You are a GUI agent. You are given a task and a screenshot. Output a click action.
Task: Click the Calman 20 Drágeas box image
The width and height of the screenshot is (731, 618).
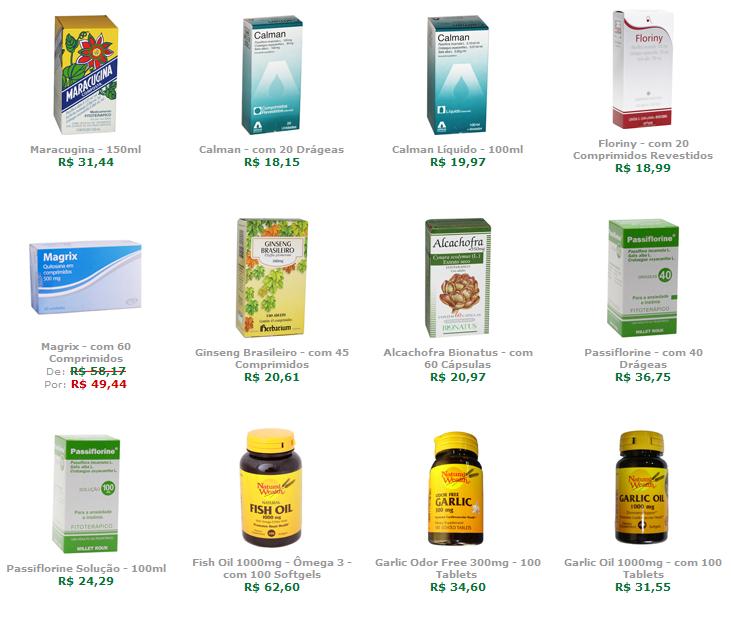272,75
